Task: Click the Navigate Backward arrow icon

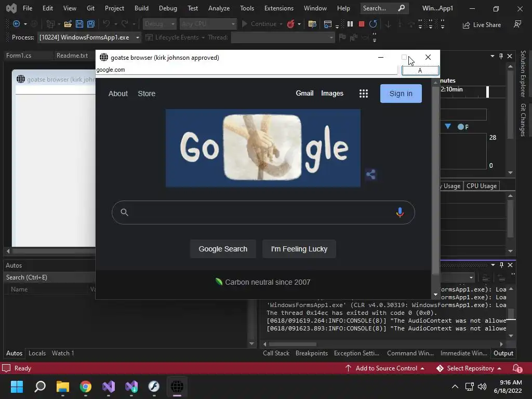Action: [x=16, y=24]
